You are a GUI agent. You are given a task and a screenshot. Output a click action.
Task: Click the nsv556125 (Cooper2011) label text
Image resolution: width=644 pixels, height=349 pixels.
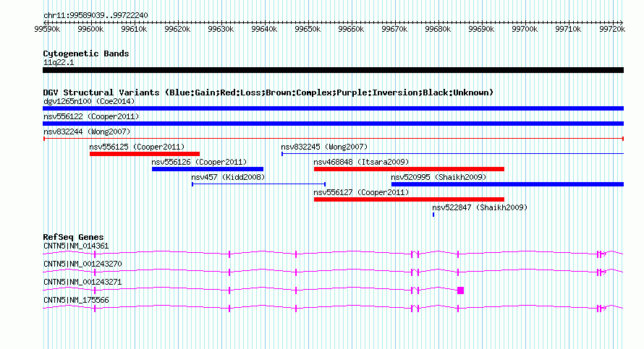(137, 147)
